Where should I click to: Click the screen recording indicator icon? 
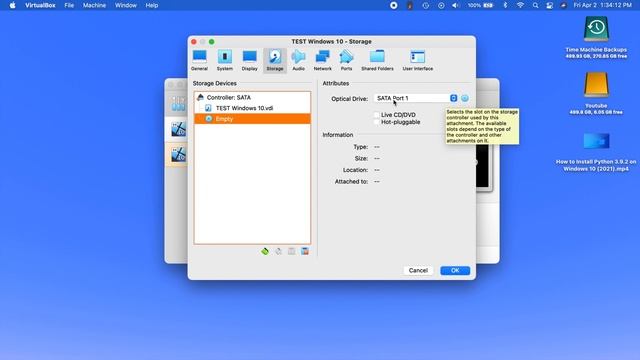click(393, 5)
